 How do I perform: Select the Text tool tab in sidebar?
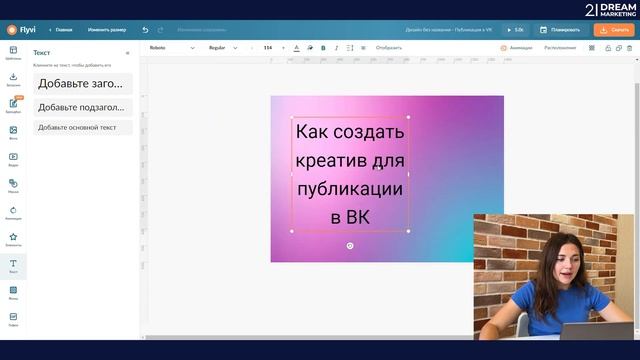click(13, 266)
